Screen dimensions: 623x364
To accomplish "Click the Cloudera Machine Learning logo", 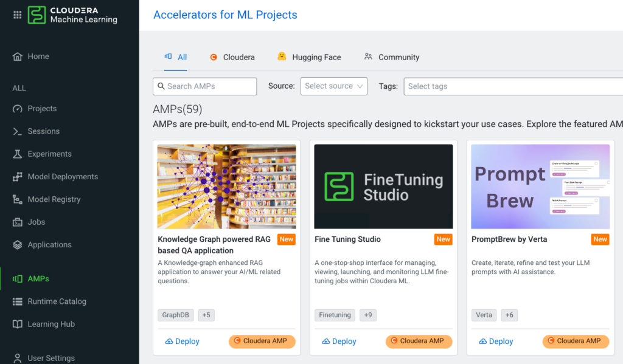I will [67, 16].
